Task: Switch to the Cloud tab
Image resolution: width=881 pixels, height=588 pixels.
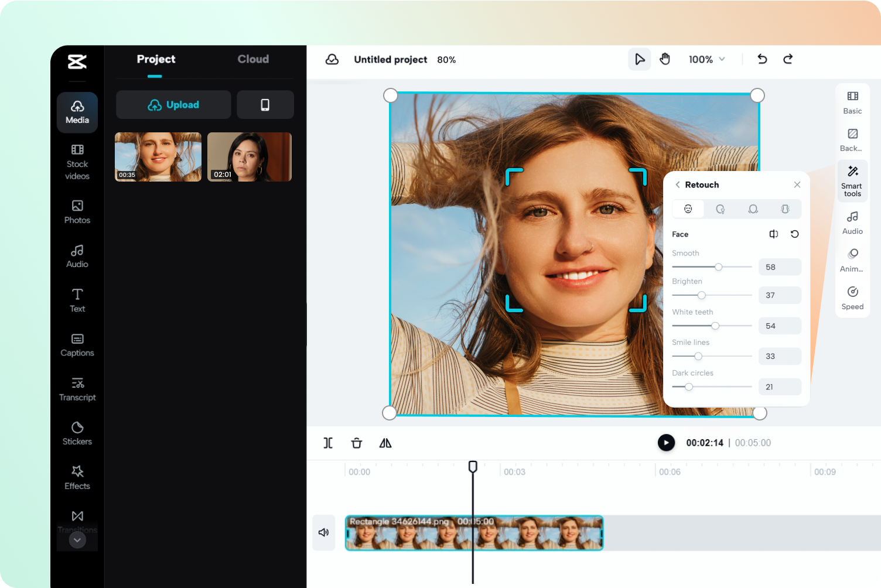Action: pyautogui.click(x=253, y=59)
